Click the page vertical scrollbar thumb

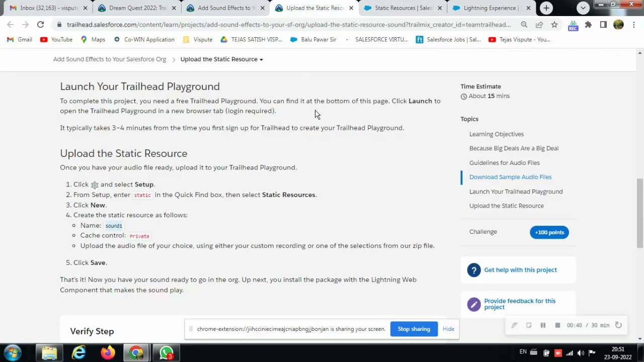click(x=640, y=213)
